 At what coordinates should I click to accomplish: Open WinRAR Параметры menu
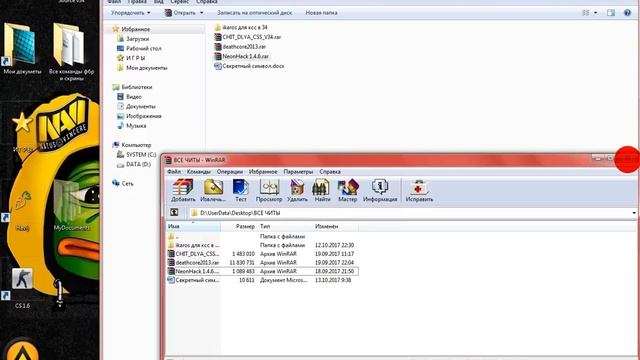[x=298, y=172]
